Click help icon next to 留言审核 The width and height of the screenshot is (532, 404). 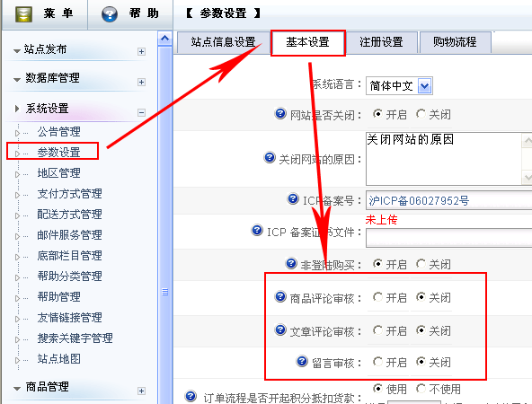click(x=302, y=361)
